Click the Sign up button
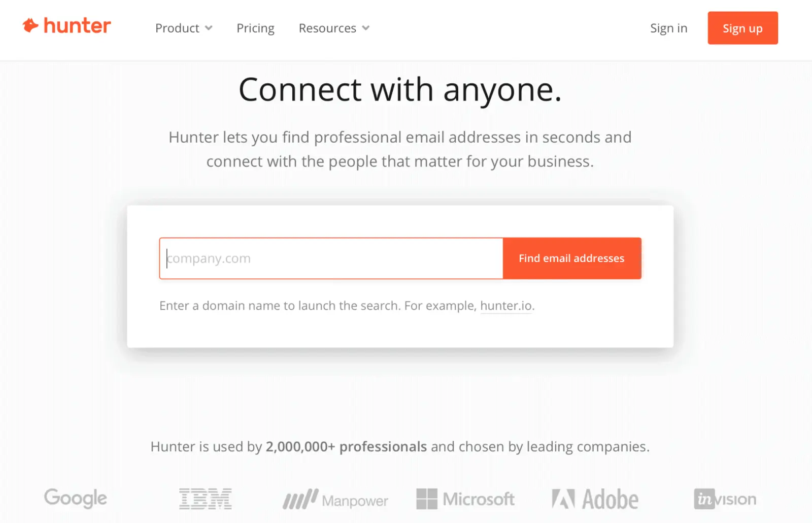Screen dimensions: 812x523 tap(742, 28)
